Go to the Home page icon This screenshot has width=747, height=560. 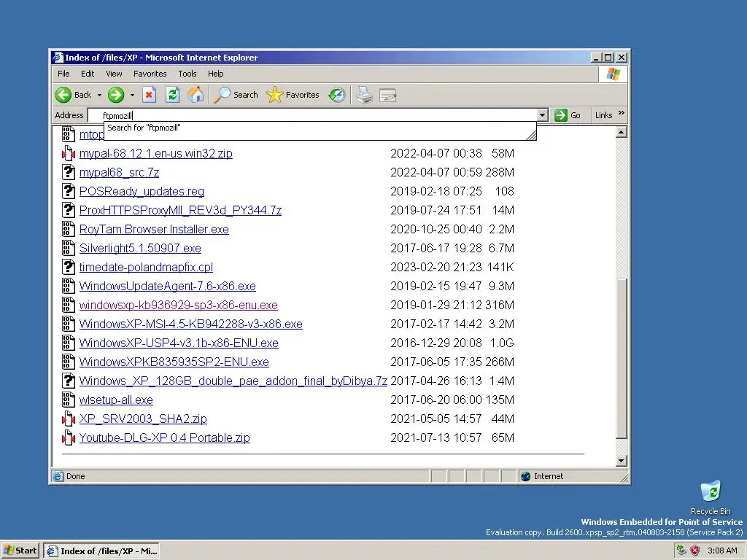click(196, 95)
